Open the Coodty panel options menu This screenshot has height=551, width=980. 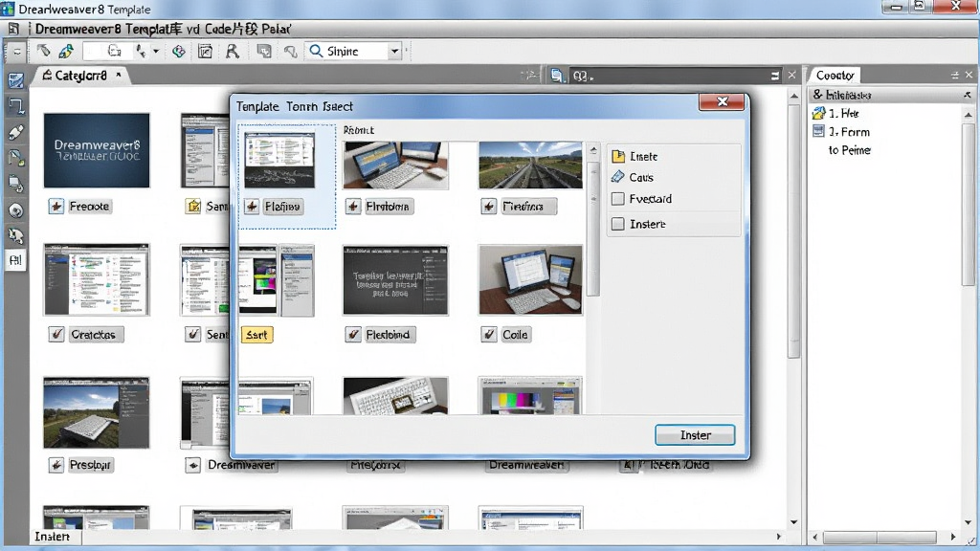(x=954, y=75)
